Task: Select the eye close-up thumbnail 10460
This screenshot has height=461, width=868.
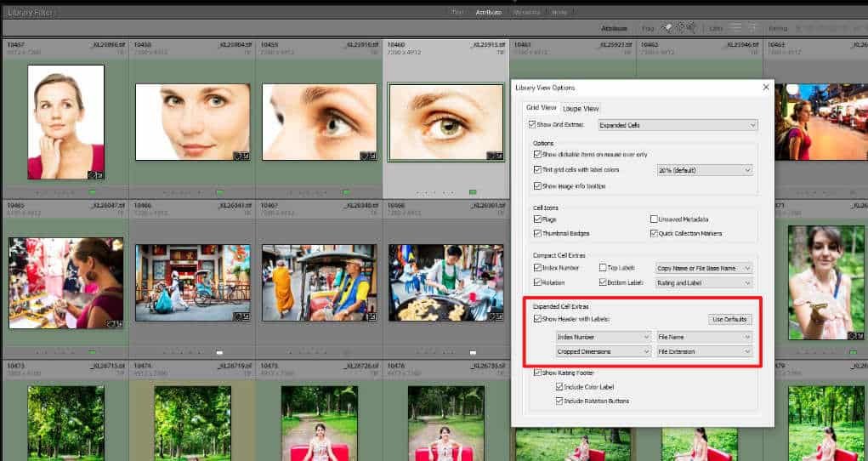Action: [446, 122]
